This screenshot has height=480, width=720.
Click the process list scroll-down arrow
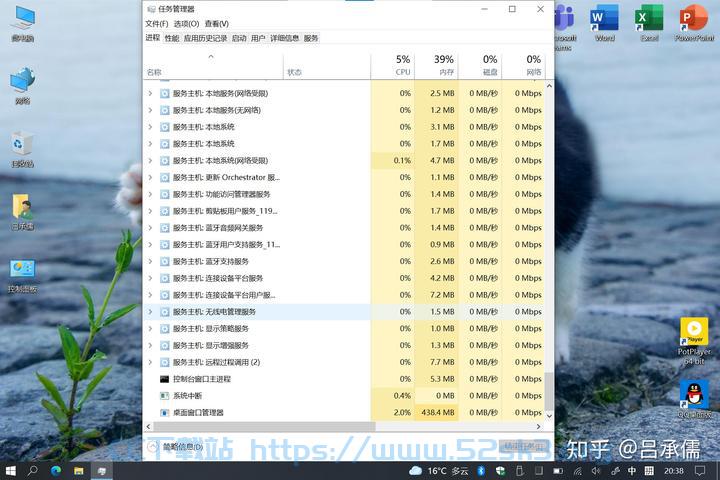point(549,416)
